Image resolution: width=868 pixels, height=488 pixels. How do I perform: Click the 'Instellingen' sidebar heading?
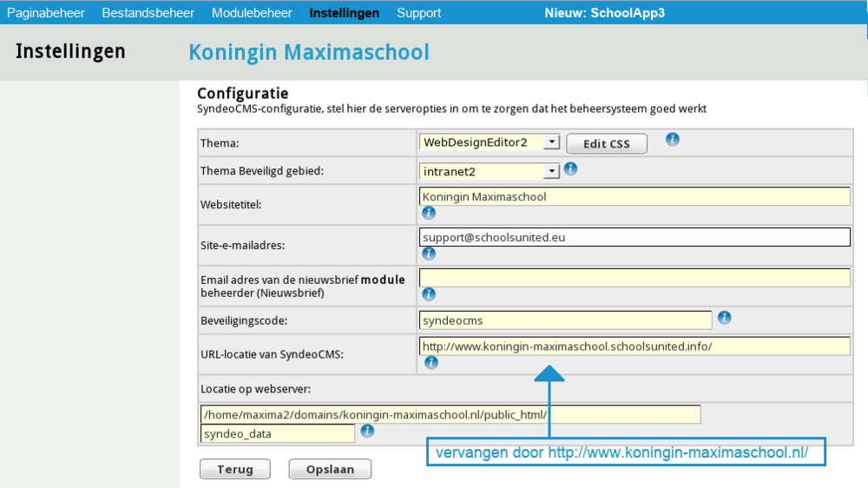click(70, 51)
